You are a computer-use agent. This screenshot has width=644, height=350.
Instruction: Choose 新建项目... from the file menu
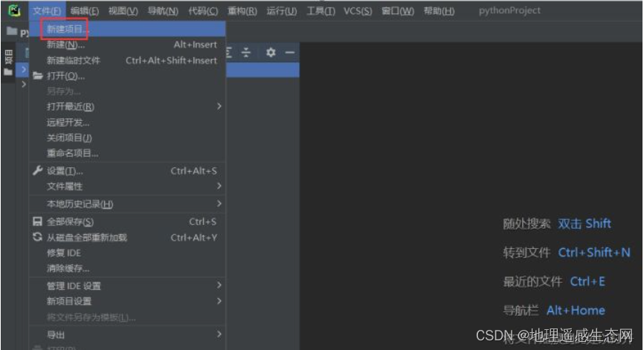pos(127,29)
